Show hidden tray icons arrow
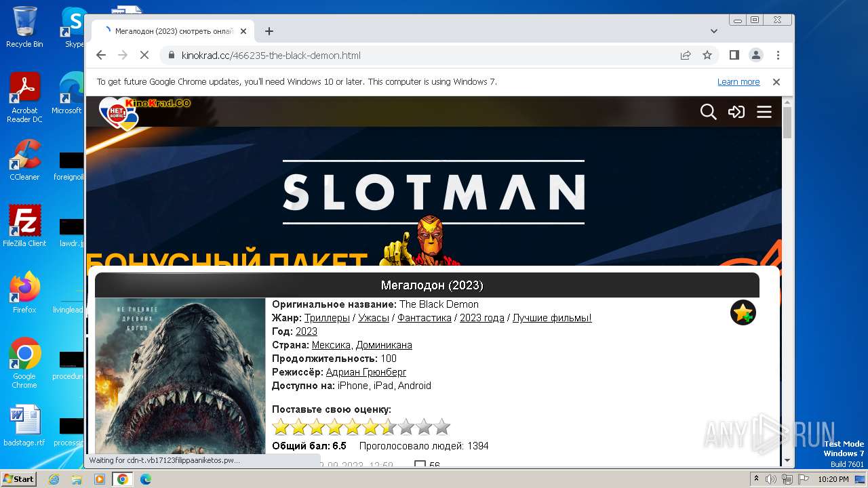 click(756, 479)
